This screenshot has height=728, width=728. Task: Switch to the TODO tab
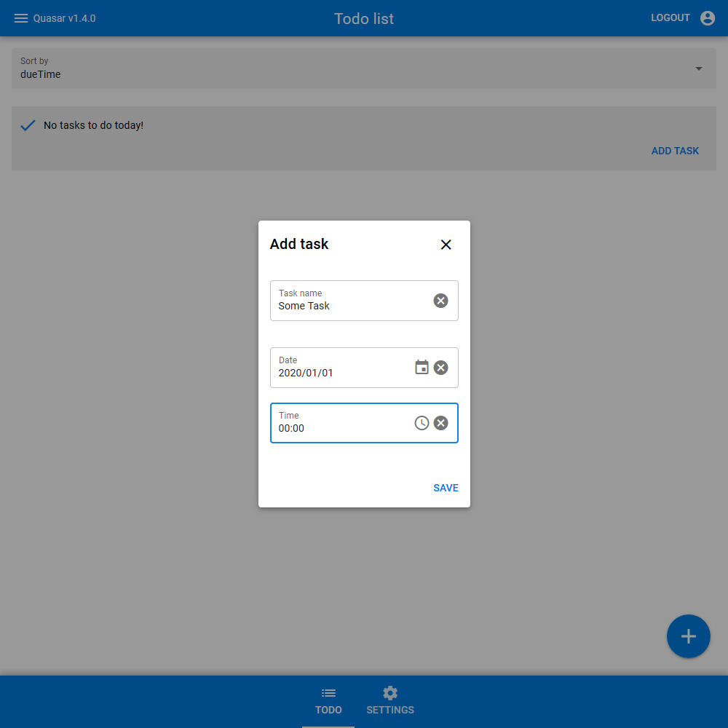[328, 702]
